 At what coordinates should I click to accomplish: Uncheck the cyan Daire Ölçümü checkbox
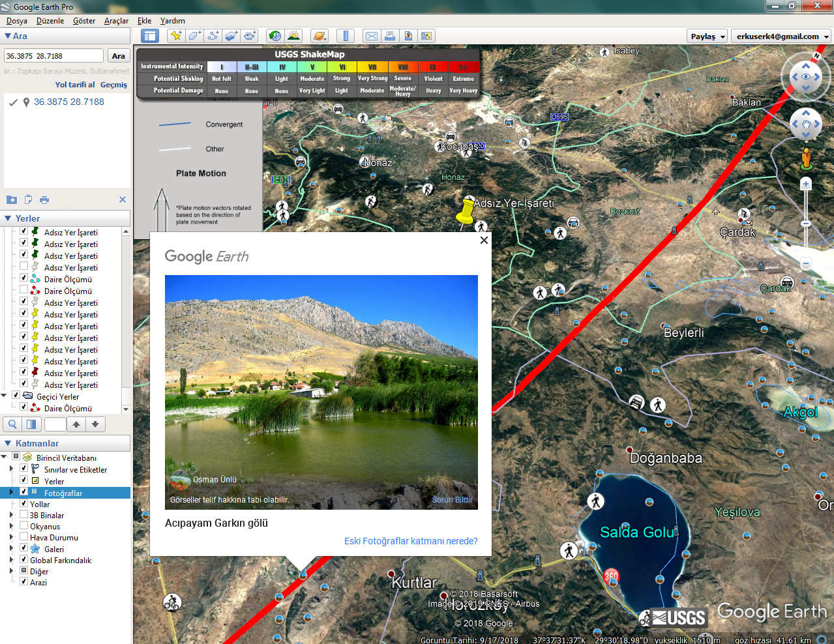(23, 278)
